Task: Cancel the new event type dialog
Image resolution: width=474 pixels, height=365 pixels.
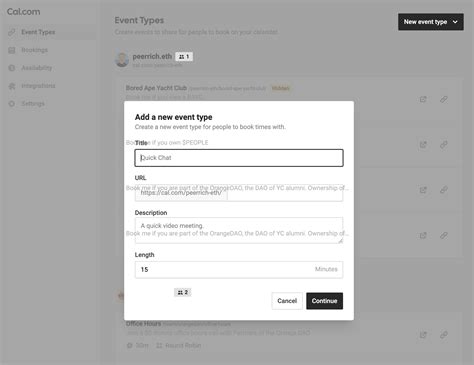Action: click(x=287, y=301)
